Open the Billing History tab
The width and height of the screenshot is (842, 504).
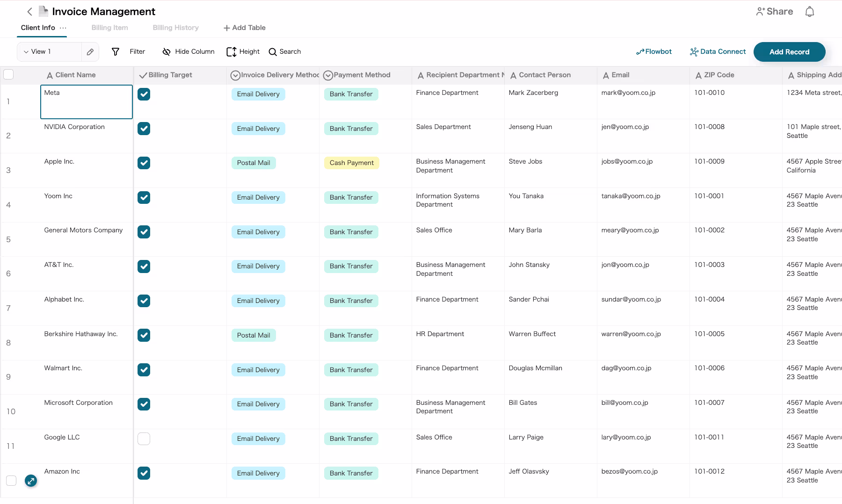(175, 28)
